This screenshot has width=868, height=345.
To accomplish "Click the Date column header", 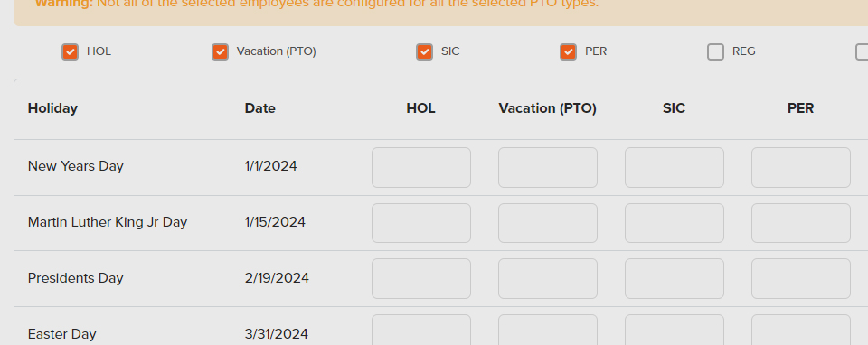I will [x=260, y=108].
